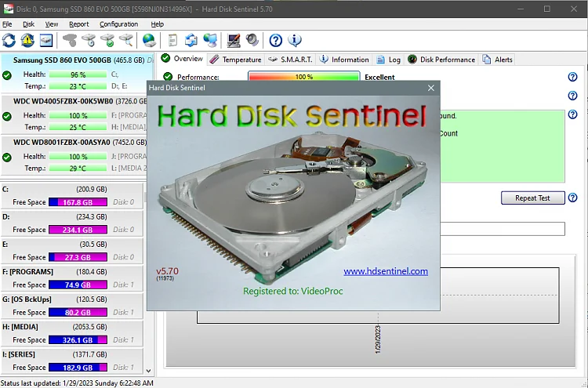The height and width of the screenshot is (388, 588).
Task: Select the D: partition entry
Action: point(71,223)
